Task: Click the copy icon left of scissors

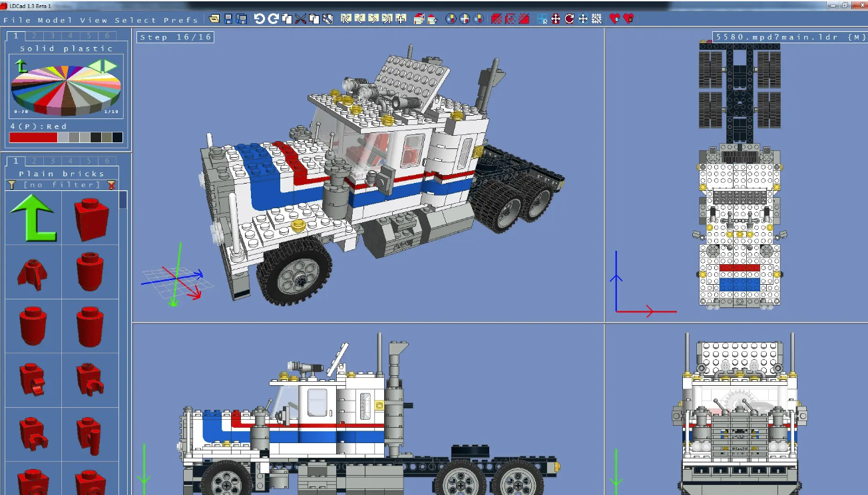Action: pos(287,19)
